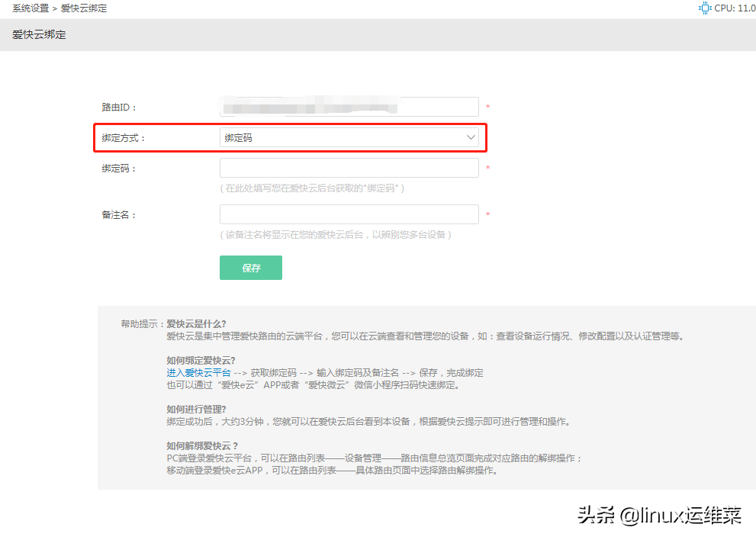This screenshot has height=540, width=756.
Task: Click the line starting PC端登录爱快云平台
Action: click(x=375, y=458)
